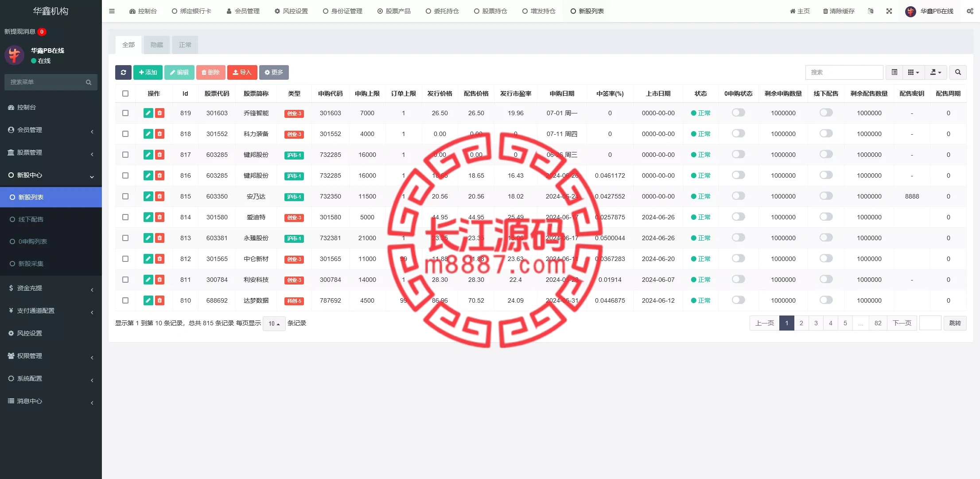Click the language switch icon in header

[x=871, y=11]
